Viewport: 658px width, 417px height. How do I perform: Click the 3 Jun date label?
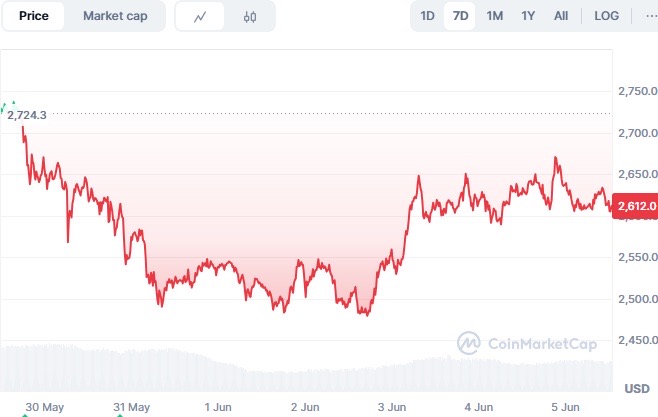(392, 407)
